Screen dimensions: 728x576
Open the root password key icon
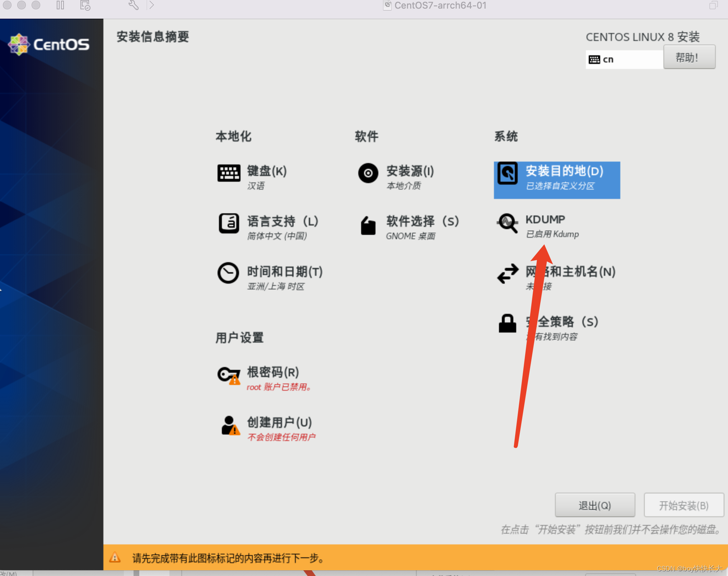[229, 375]
